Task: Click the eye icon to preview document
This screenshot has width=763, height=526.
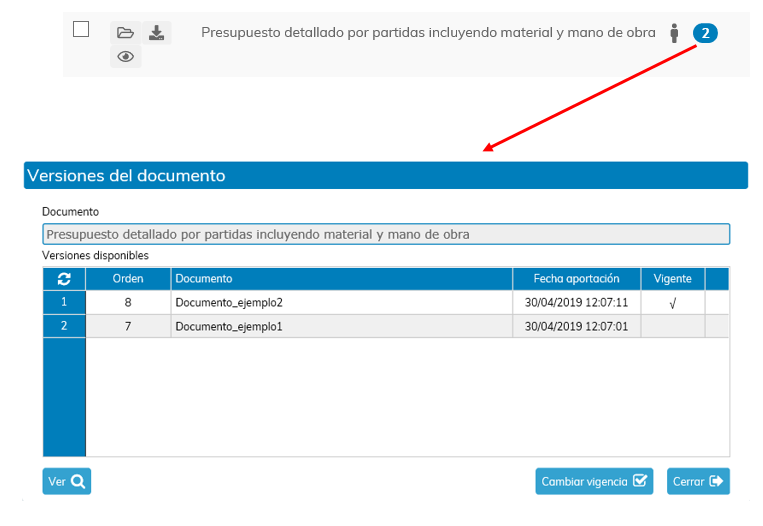Action: click(125, 57)
